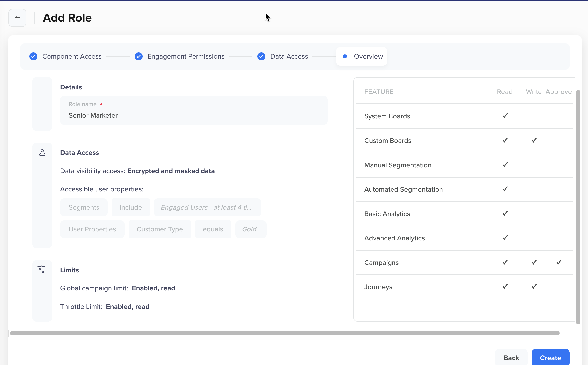Image resolution: width=588 pixels, height=365 pixels.
Task: Click Journeys Write checkmark
Action: tap(534, 287)
